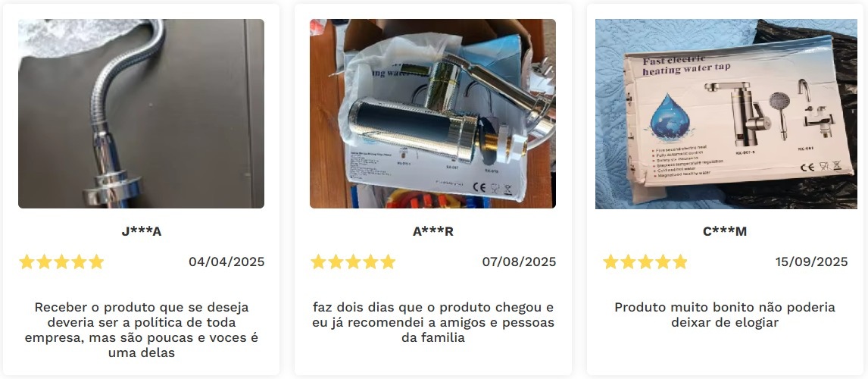The image size is (868, 379).
Task: Open J***A's flexible hose review photo
Action: point(141,114)
